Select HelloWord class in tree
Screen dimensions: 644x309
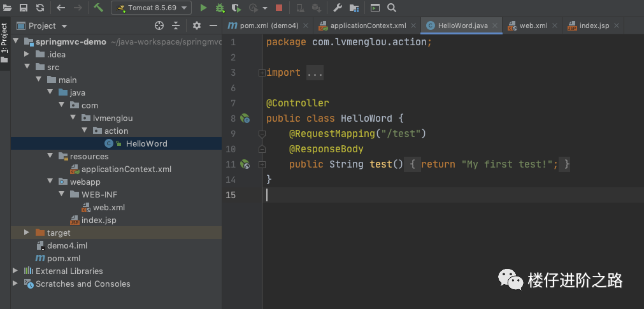point(116,143)
